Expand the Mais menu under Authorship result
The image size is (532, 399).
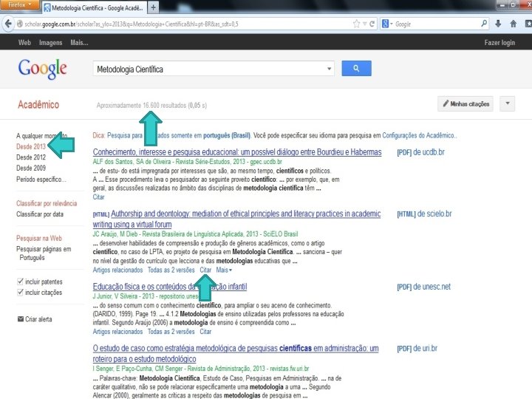pos(224,270)
